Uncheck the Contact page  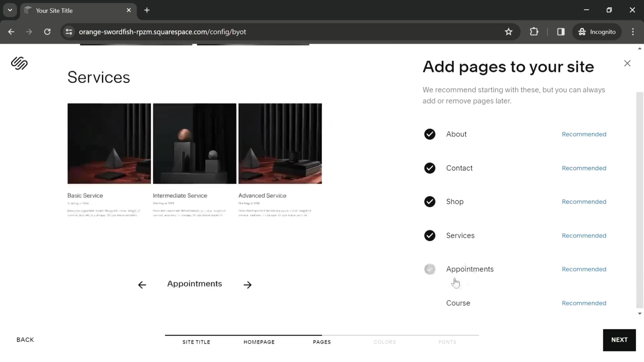(x=430, y=168)
